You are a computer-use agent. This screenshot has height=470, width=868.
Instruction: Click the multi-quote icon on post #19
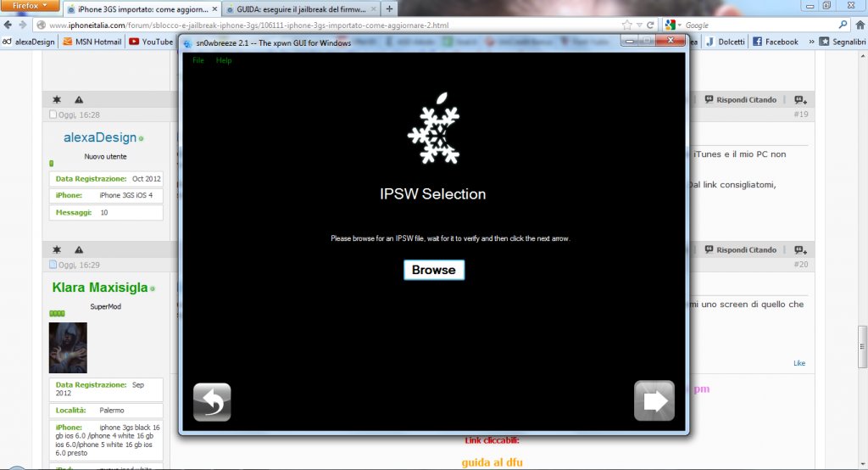[799, 99]
